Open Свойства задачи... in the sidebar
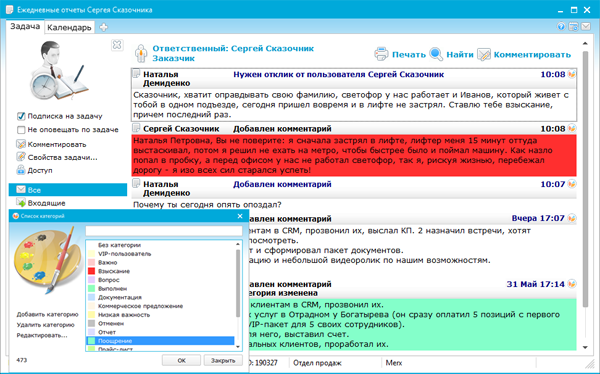This screenshot has height=374, width=600. pos(62,157)
